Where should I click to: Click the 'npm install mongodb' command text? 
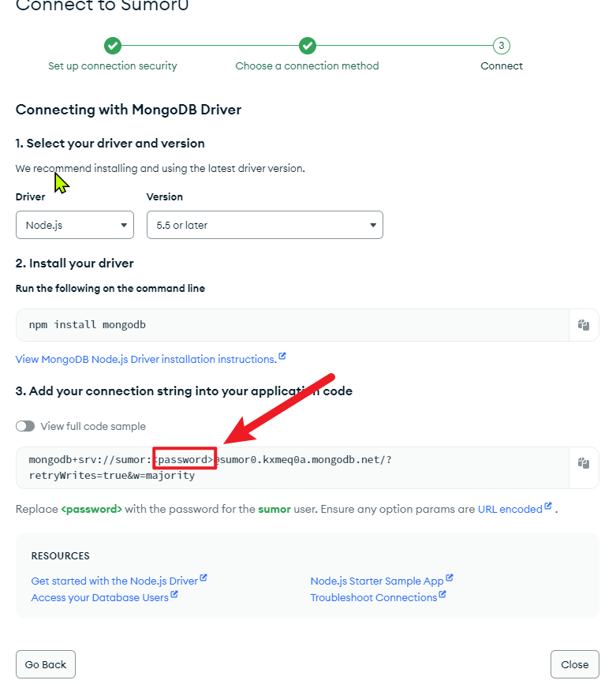point(88,325)
